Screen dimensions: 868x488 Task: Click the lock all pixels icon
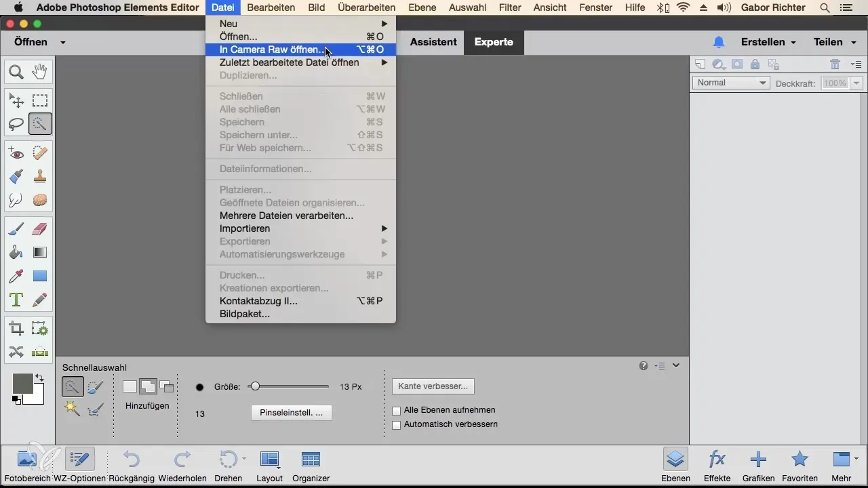point(755,64)
